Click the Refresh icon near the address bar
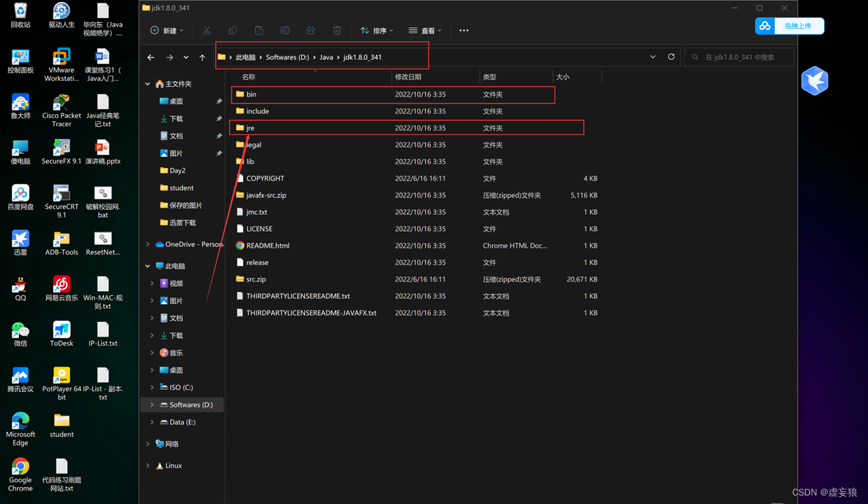Screen dimensions: 868x504 [671, 57]
